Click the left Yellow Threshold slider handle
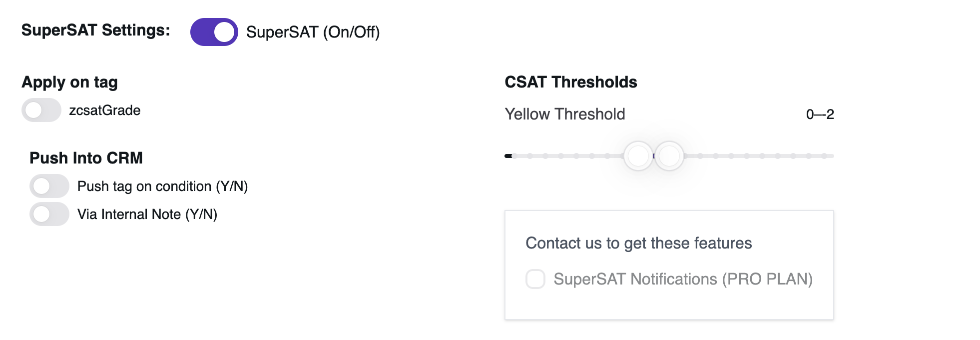 [638, 156]
